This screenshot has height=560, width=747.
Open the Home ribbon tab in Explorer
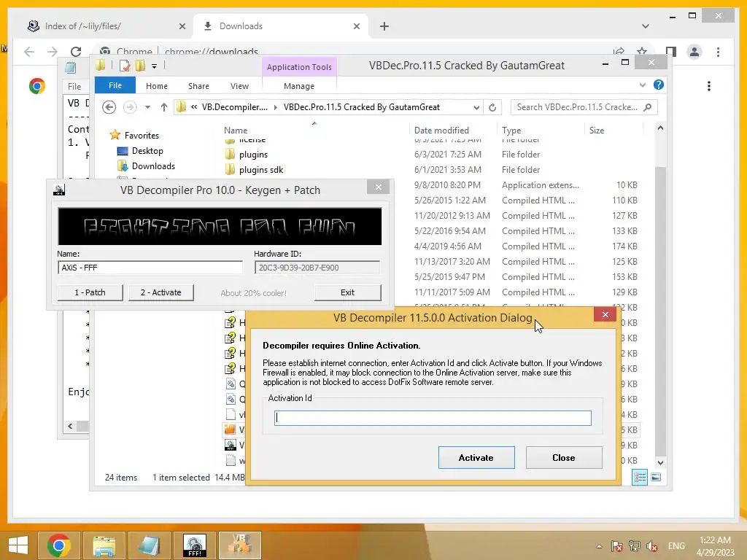coord(157,86)
